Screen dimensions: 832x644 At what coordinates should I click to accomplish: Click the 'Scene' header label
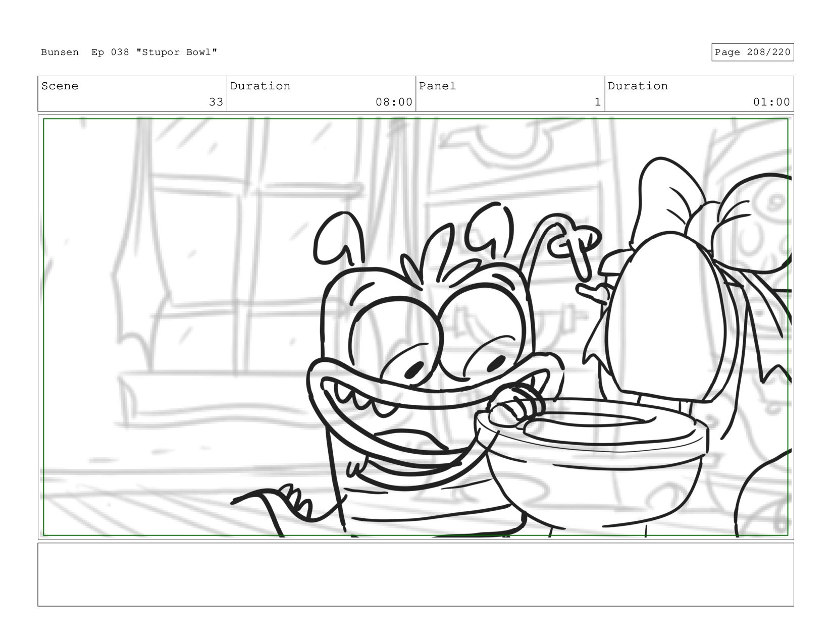(x=60, y=86)
